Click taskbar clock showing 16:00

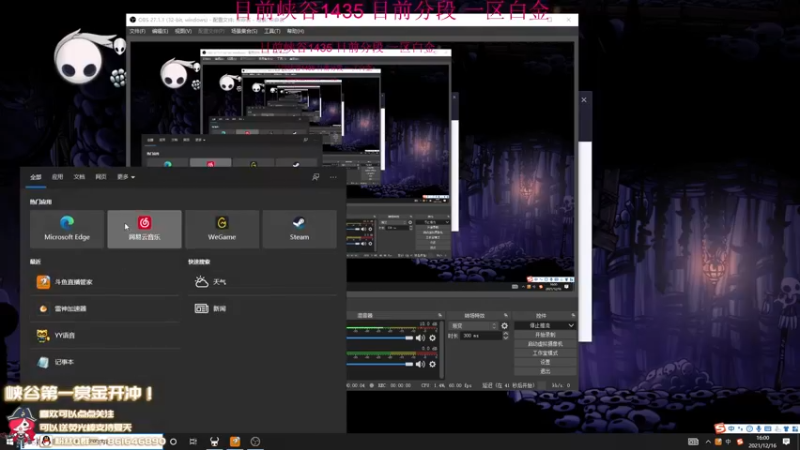pos(763,441)
